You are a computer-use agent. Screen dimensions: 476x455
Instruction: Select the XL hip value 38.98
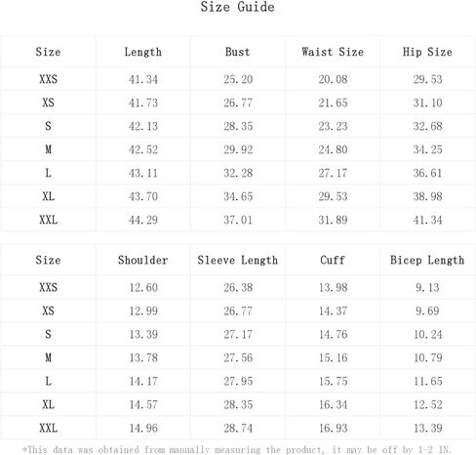coord(427,196)
